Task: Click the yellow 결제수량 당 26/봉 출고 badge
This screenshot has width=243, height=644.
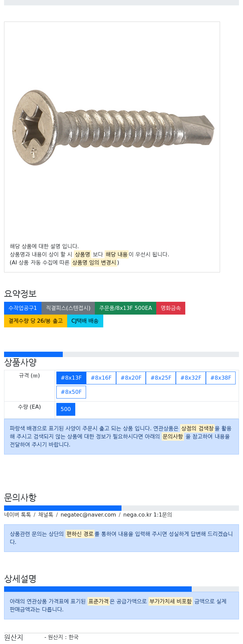Action: pyautogui.click(x=36, y=321)
